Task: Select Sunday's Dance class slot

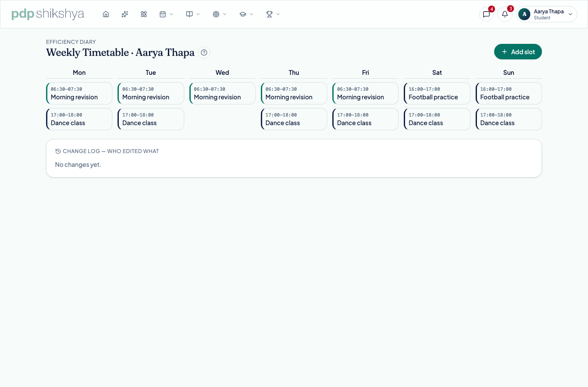Action: 508,119
